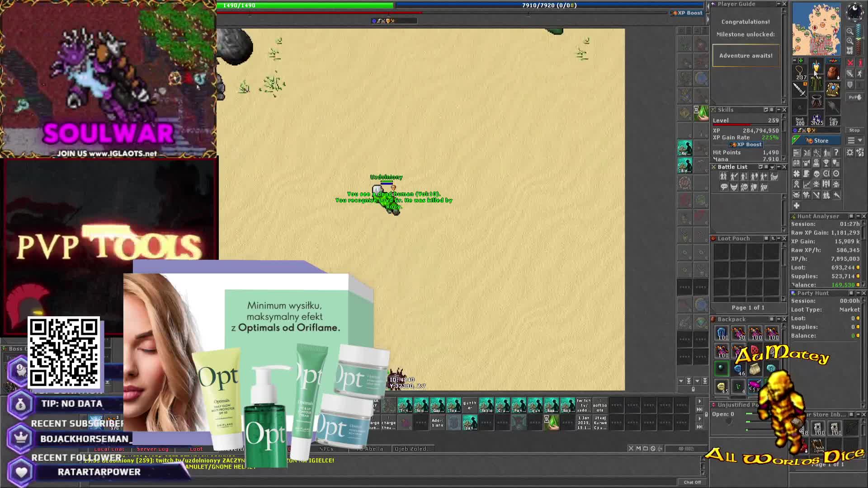This screenshot has height=488, width=868.
Task: Click the chat toolbar X icon
Action: pyautogui.click(x=631, y=449)
